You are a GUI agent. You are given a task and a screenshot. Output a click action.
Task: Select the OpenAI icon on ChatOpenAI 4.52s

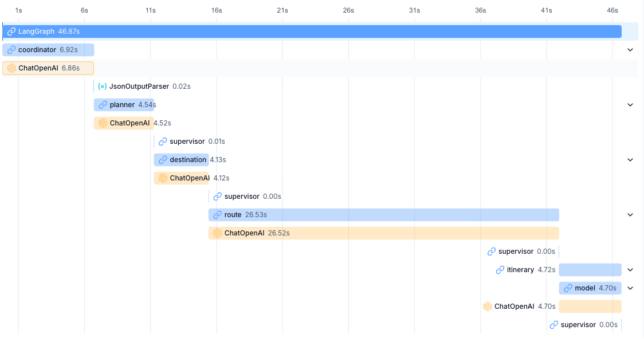[x=103, y=123]
